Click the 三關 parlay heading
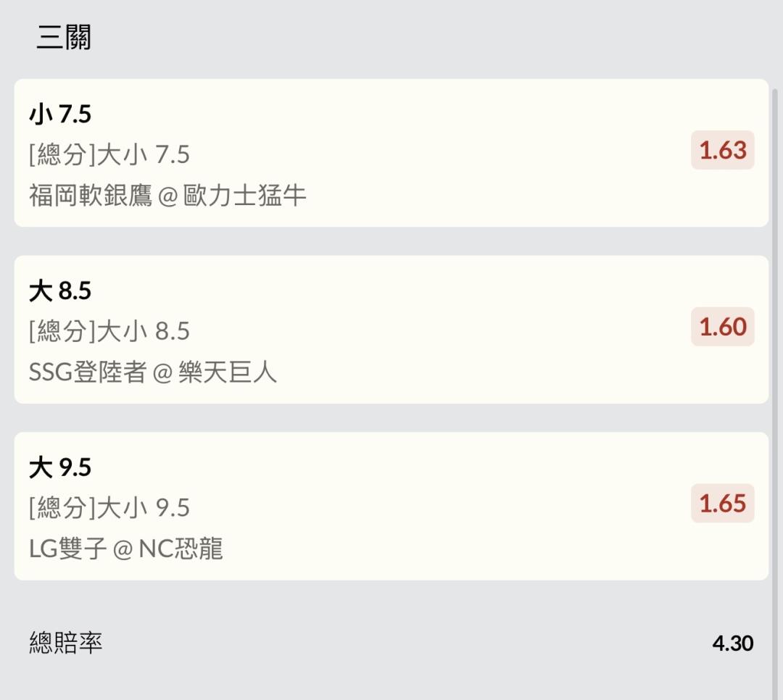The height and width of the screenshot is (700, 783). tap(64, 37)
